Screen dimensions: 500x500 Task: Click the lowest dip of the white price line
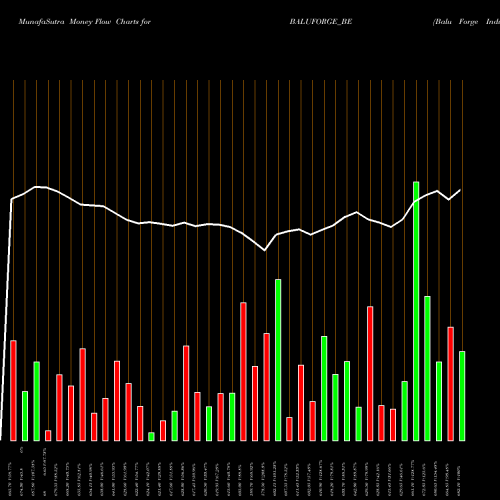pos(265,250)
